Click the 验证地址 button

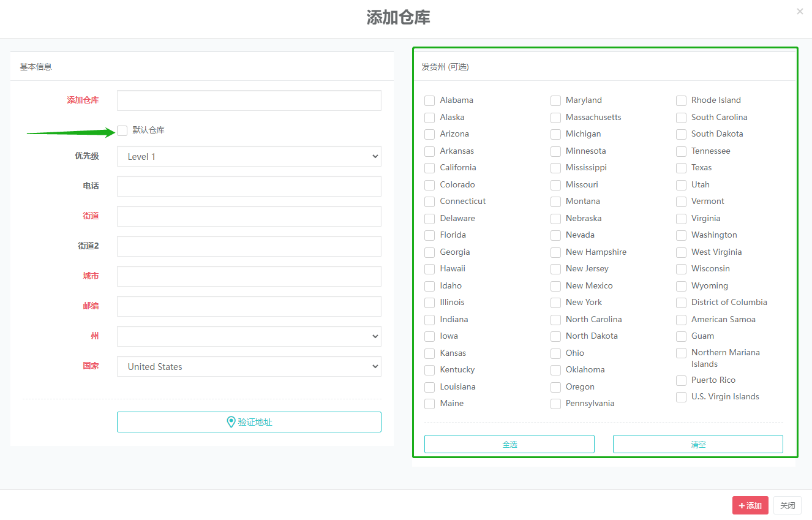249,422
